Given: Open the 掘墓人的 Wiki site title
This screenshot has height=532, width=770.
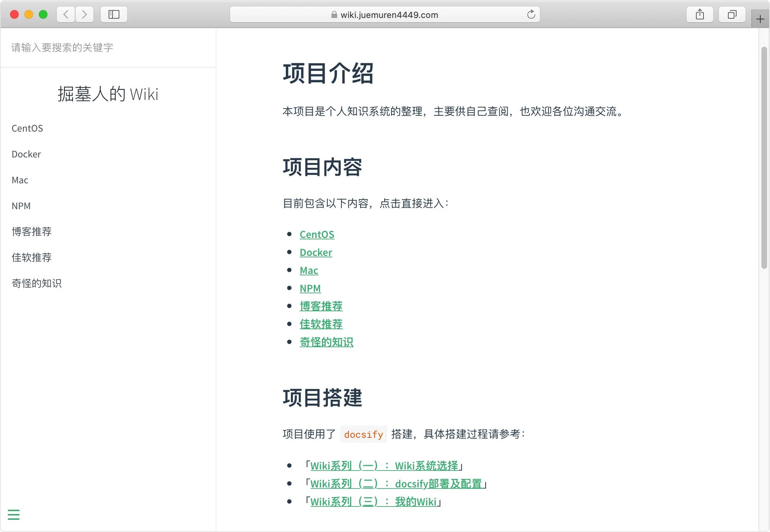Looking at the screenshot, I should (x=108, y=94).
